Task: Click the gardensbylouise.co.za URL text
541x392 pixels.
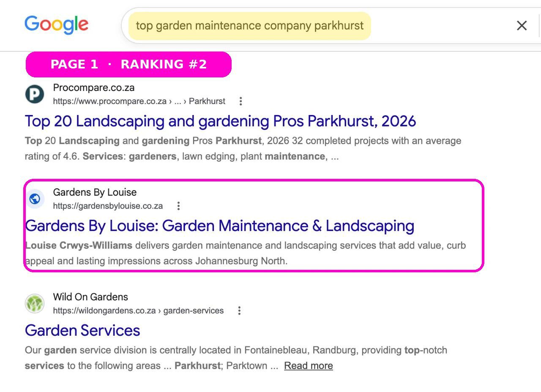Action: 108,206
